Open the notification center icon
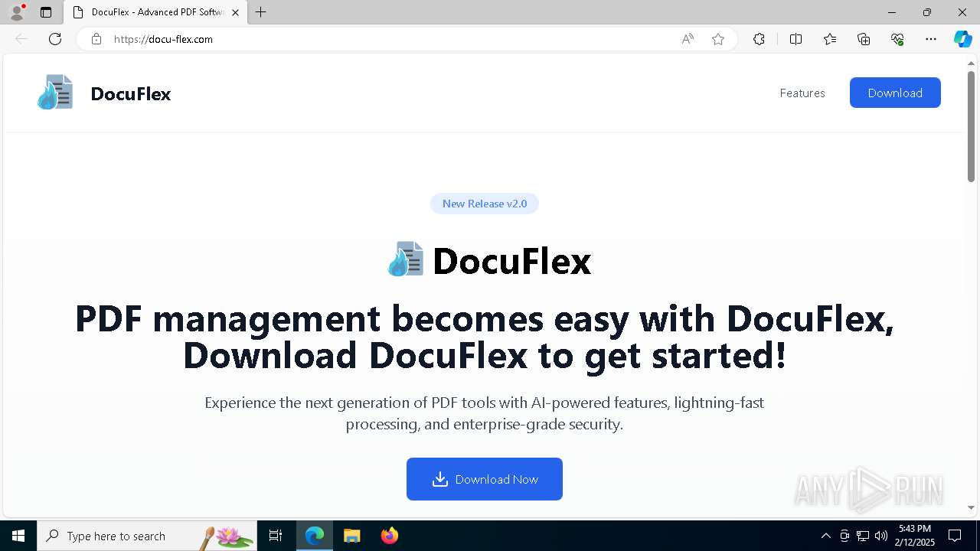This screenshot has height=551, width=980. click(x=955, y=536)
